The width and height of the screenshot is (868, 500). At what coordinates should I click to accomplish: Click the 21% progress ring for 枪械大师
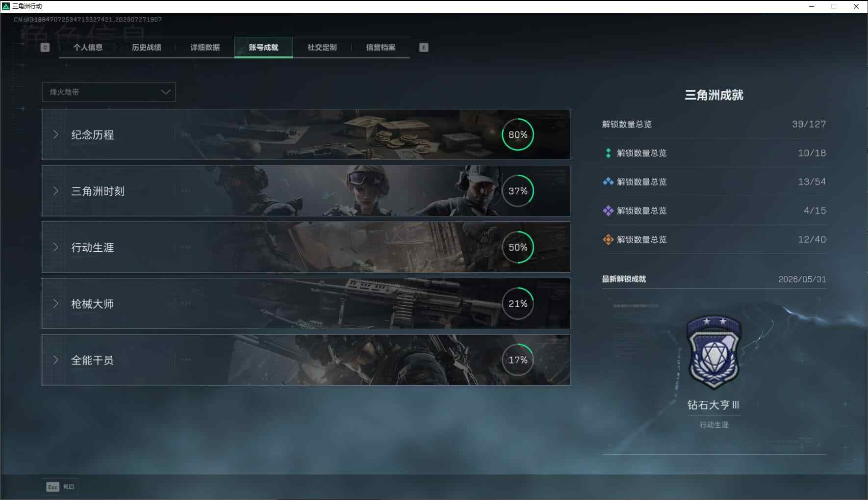tap(518, 304)
